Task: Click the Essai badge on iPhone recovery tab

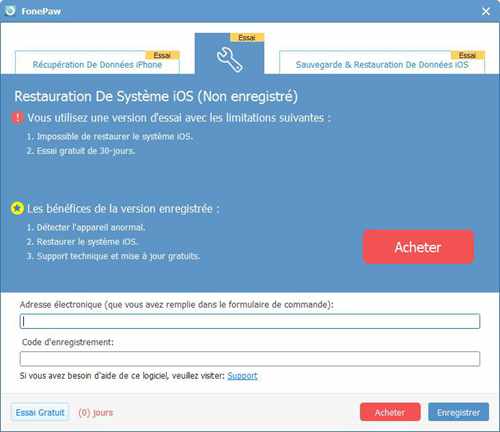Action: [x=162, y=55]
